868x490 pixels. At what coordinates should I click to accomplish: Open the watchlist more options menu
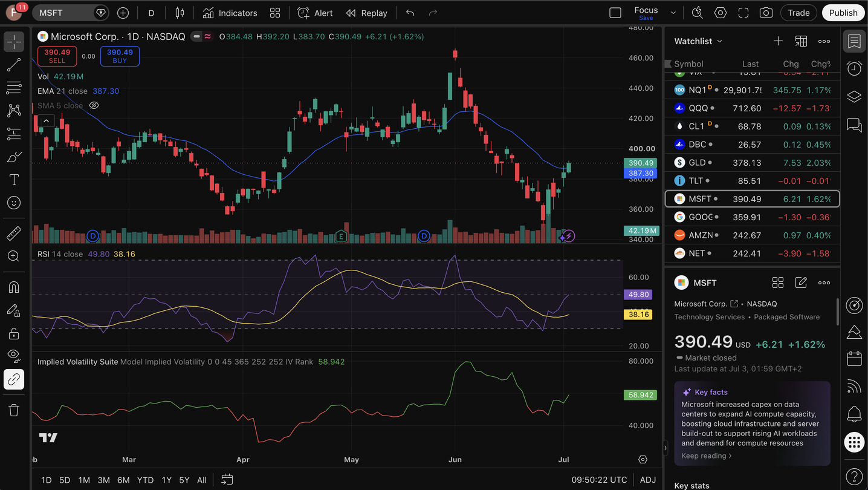click(824, 41)
